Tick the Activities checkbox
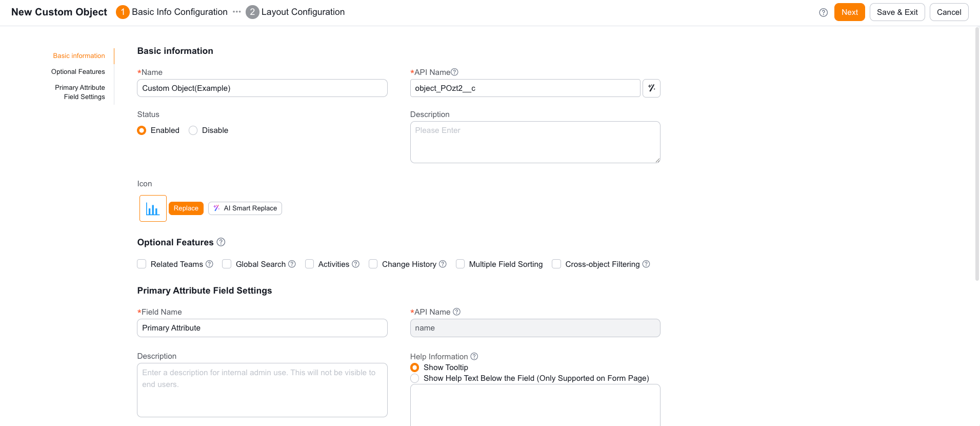The image size is (980, 426). [x=309, y=264]
